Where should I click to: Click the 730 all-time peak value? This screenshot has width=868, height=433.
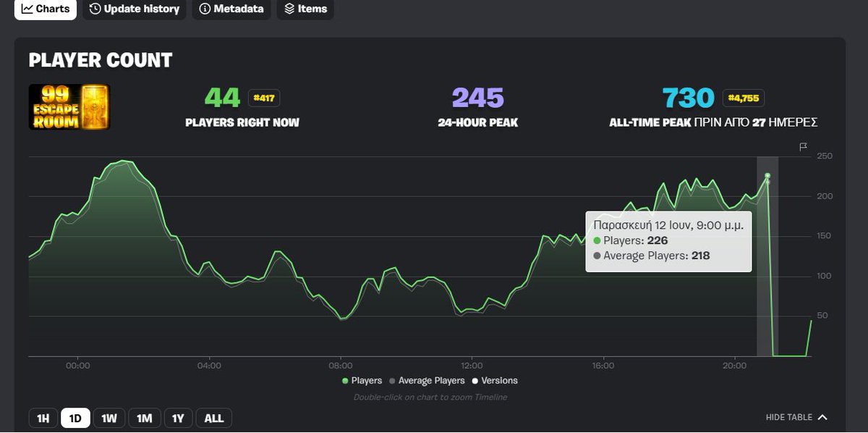[x=689, y=98]
